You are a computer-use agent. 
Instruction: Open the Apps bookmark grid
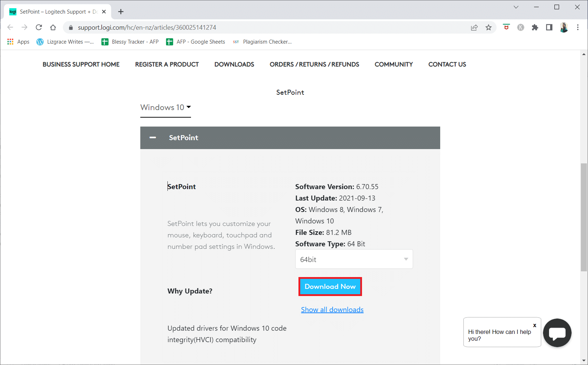click(x=18, y=42)
